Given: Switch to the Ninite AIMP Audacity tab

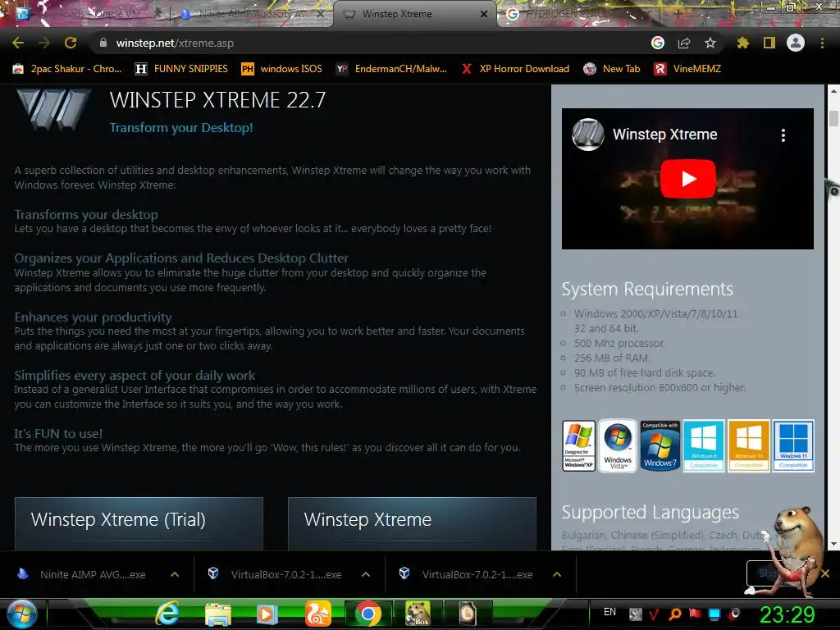Looking at the screenshot, I should pyautogui.click(x=252, y=14).
